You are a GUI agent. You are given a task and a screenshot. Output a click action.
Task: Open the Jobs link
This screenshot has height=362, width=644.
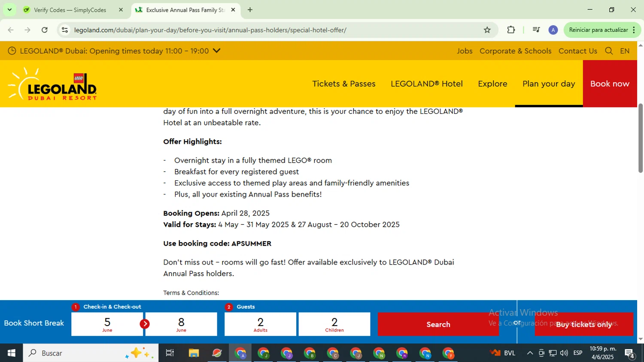[465, 51]
